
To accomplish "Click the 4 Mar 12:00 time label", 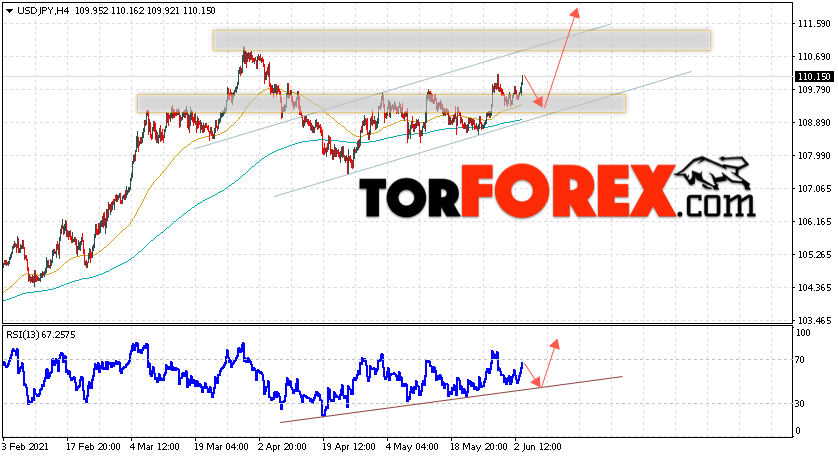I will pos(153,447).
